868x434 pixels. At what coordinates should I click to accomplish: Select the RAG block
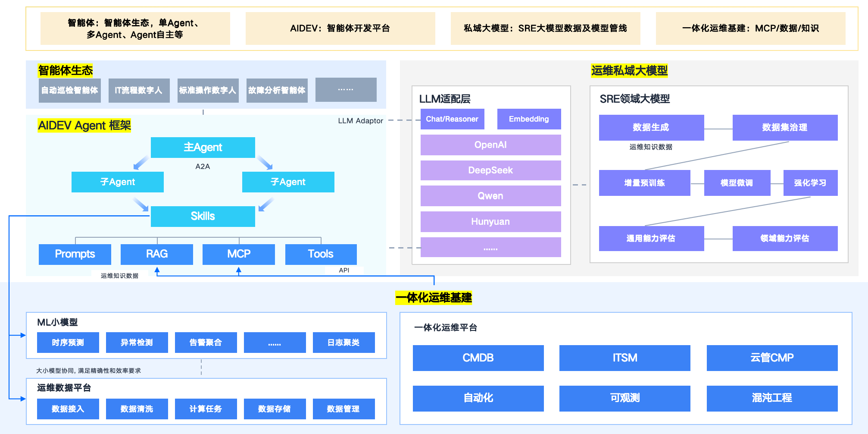(157, 254)
